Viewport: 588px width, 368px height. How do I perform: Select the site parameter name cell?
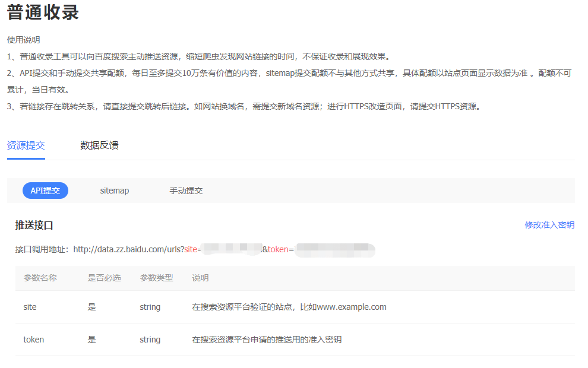tap(30, 307)
